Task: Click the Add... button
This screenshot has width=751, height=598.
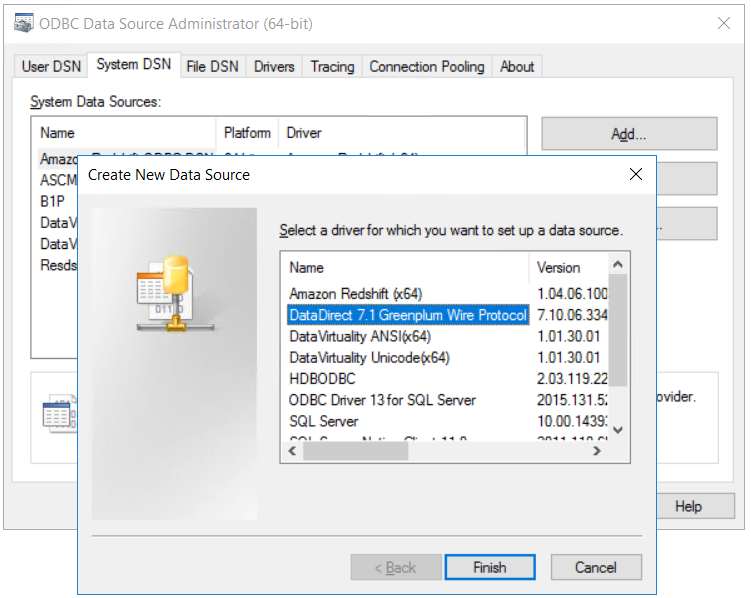Action: click(629, 134)
